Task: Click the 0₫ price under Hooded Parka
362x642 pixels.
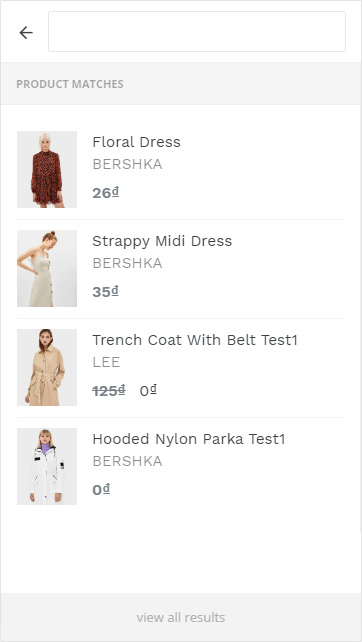Action: point(101,490)
